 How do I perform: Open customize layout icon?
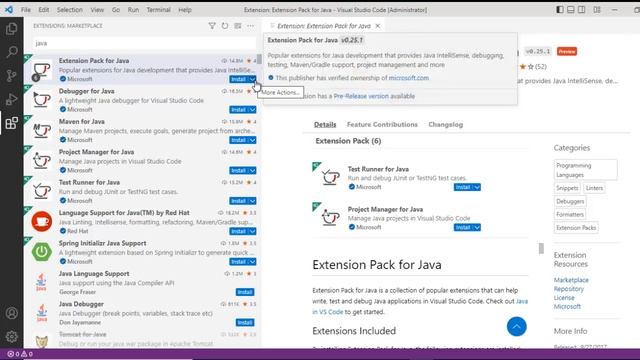tap(597, 9)
